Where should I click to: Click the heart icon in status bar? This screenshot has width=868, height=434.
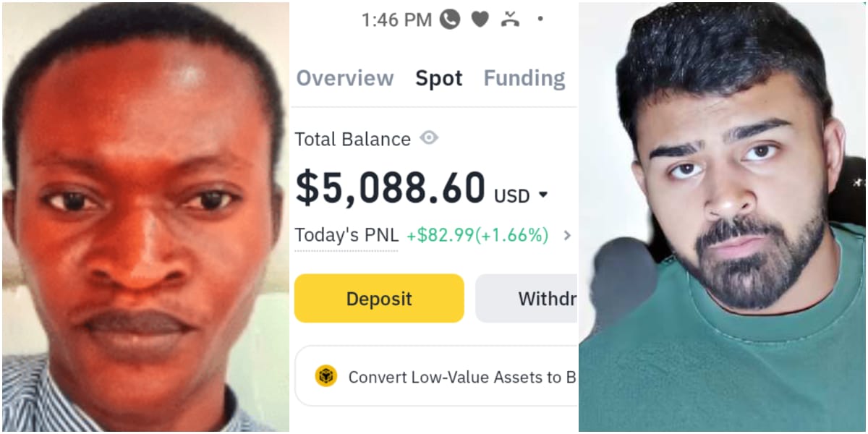(480, 20)
